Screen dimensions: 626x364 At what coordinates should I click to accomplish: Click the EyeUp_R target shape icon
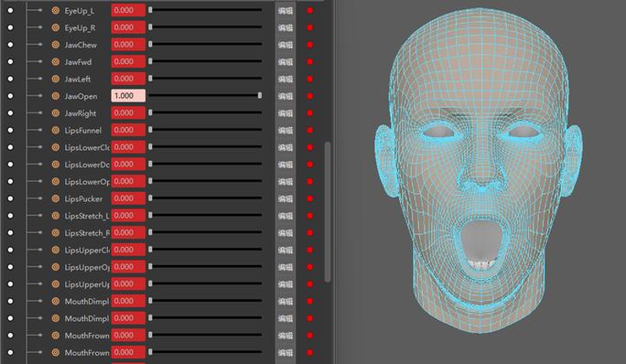(56, 28)
